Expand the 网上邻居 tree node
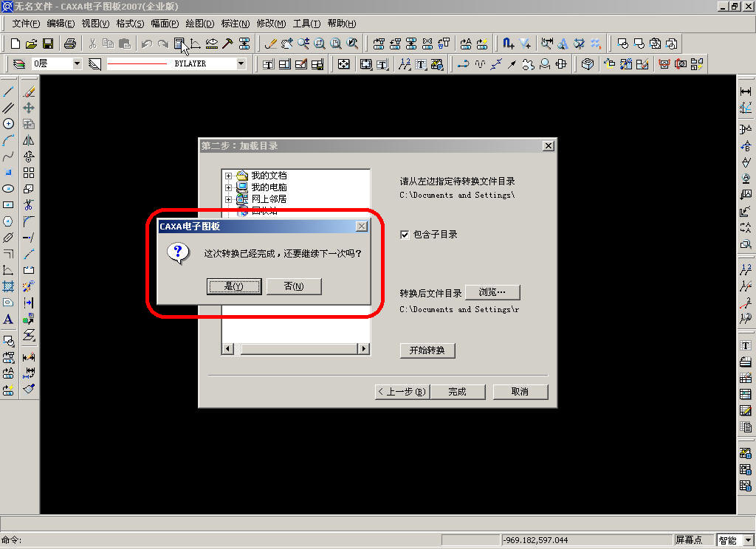756x549 pixels. (x=229, y=199)
